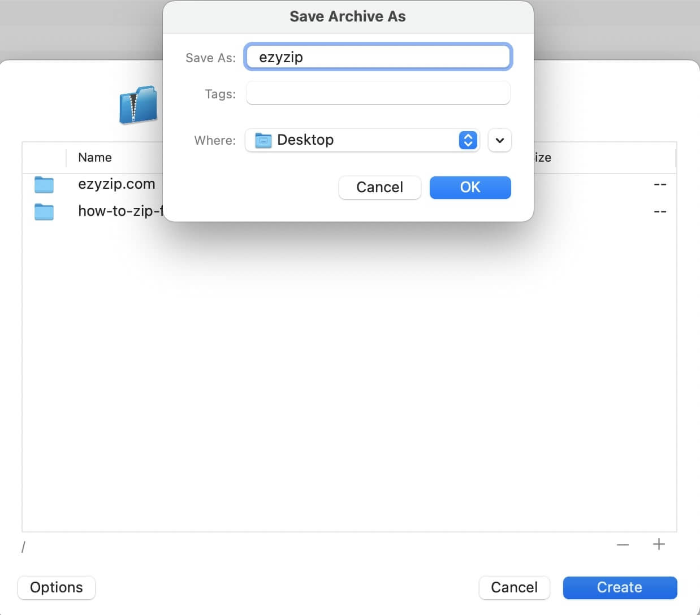Click the how-to-zip folder icon
Image resolution: width=700 pixels, height=615 pixels.
(x=44, y=211)
